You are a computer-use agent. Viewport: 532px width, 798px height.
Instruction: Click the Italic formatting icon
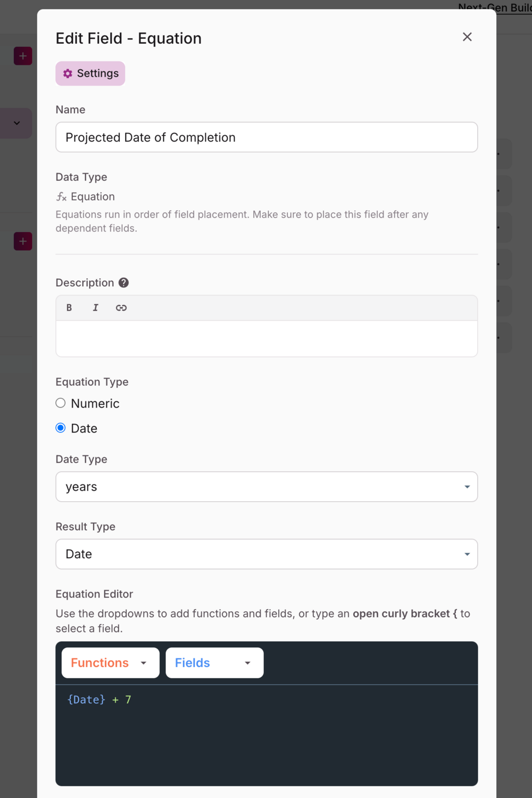pyautogui.click(x=96, y=307)
